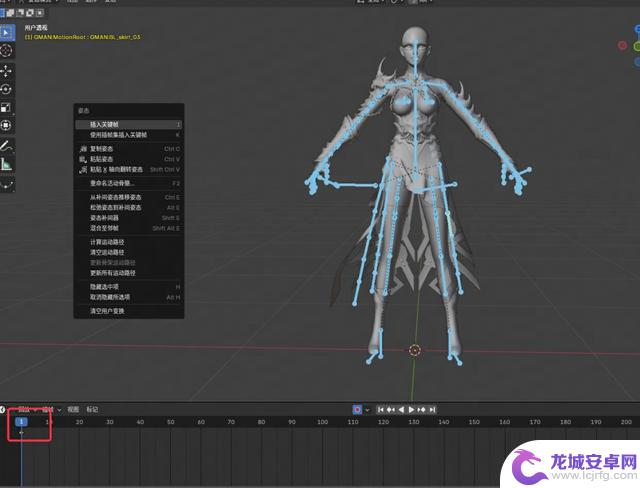Click the red X axis gizmo
This screenshot has height=488, width=640.
point(622,45)
